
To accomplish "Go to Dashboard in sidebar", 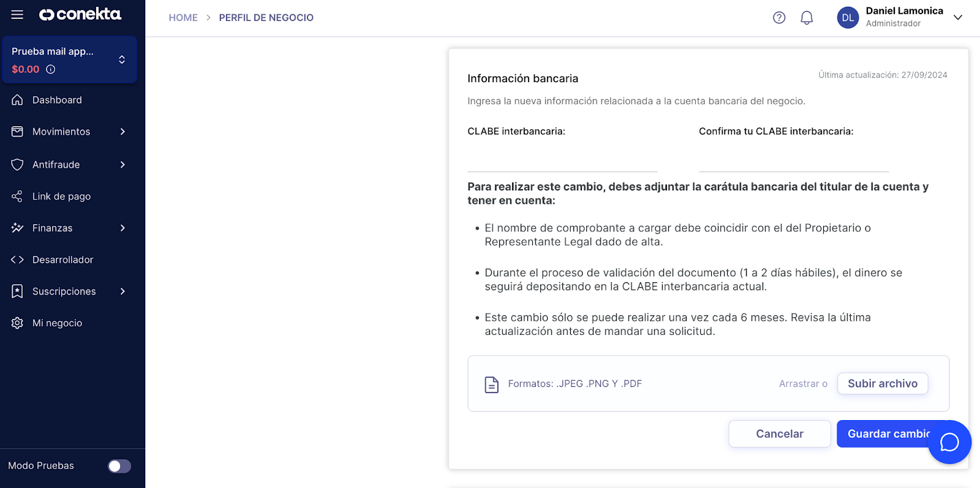I will tap(57, 100).
